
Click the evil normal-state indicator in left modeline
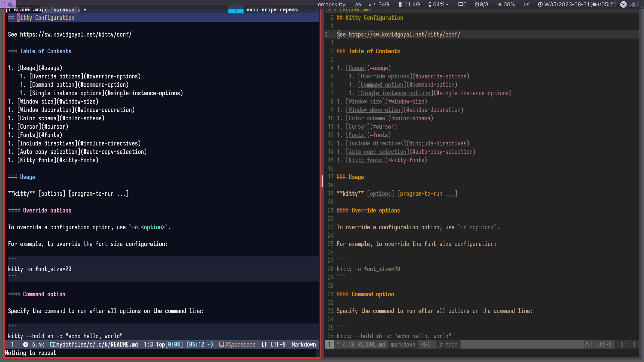(25, 345)
